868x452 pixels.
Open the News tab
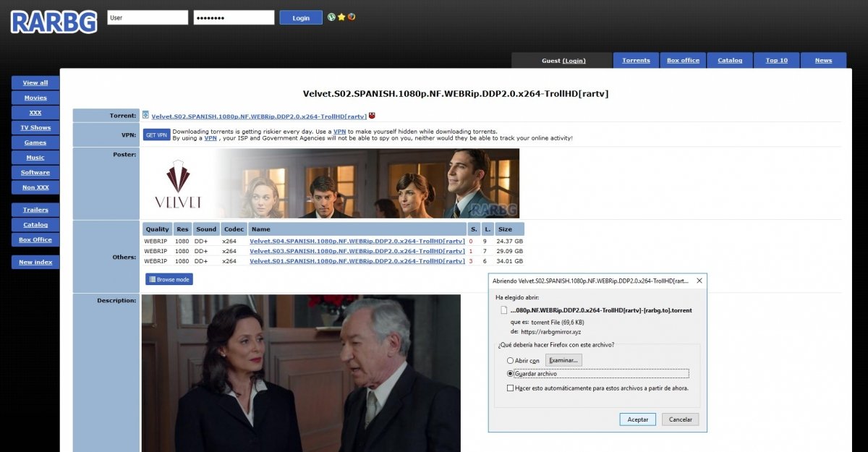tap(823, 60)
